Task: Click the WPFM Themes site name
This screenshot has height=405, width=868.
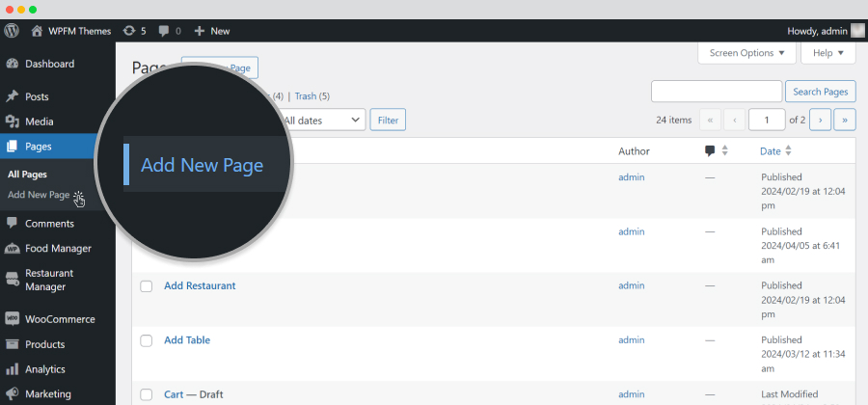Action: tap(80, 31)
